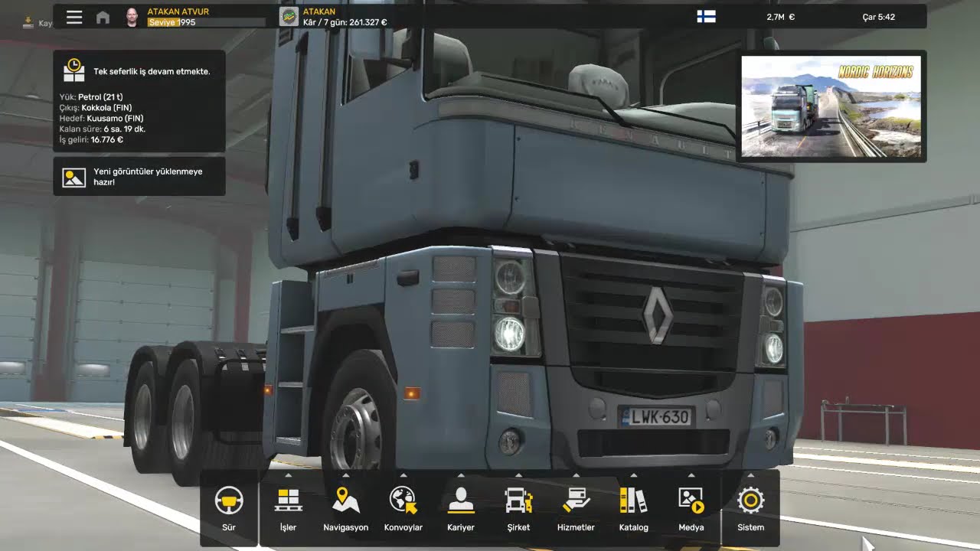Click the Yük: Petrol (21 t) line
This screenshot has width=980, height=551.
(92, 97)
